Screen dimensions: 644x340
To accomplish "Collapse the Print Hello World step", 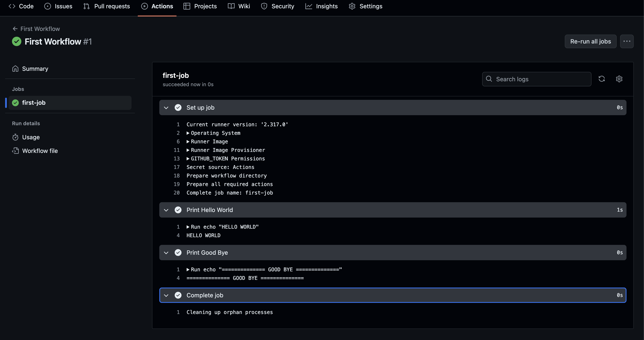I will point(166,210).
